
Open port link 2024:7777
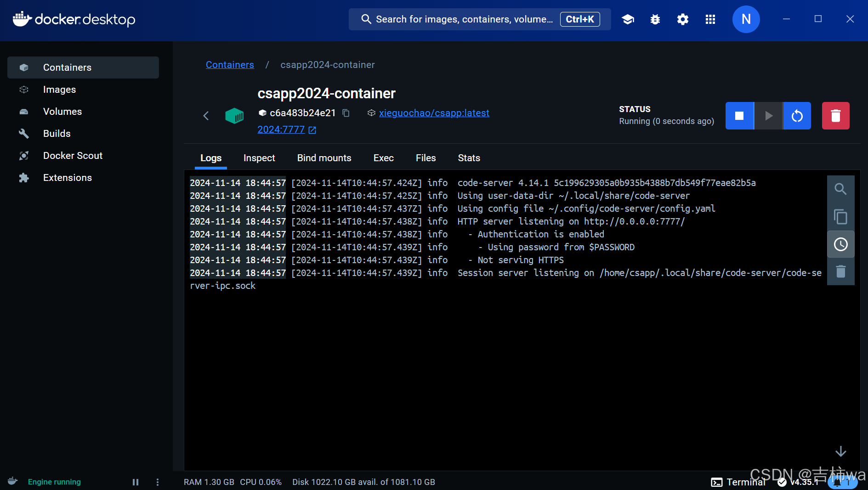coord(281,130)
